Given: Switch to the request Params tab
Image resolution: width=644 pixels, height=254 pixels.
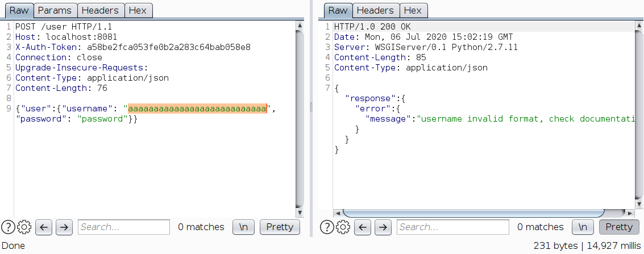Looking at the screenshot, I should [x=55, y=10].
